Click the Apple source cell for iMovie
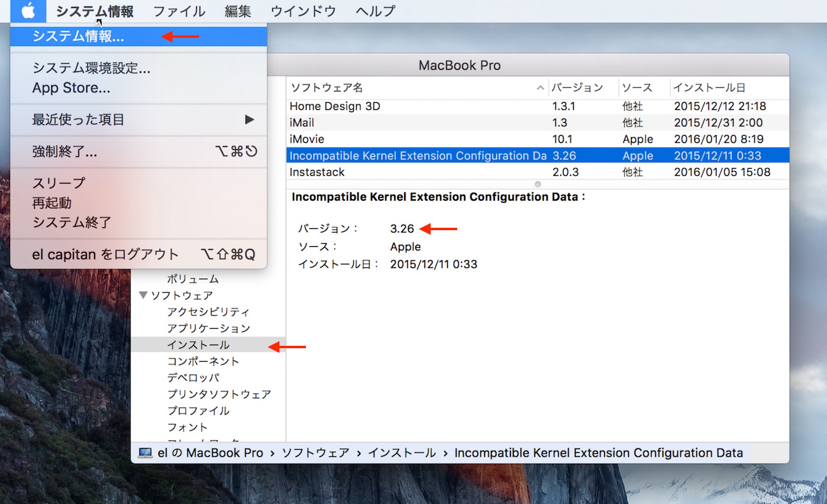Viewport: 827px width, 504px height. pos(638,139)
